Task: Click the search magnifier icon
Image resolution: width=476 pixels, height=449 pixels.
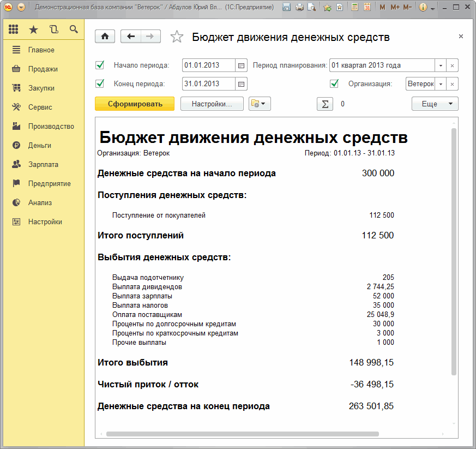Action: 74,29
